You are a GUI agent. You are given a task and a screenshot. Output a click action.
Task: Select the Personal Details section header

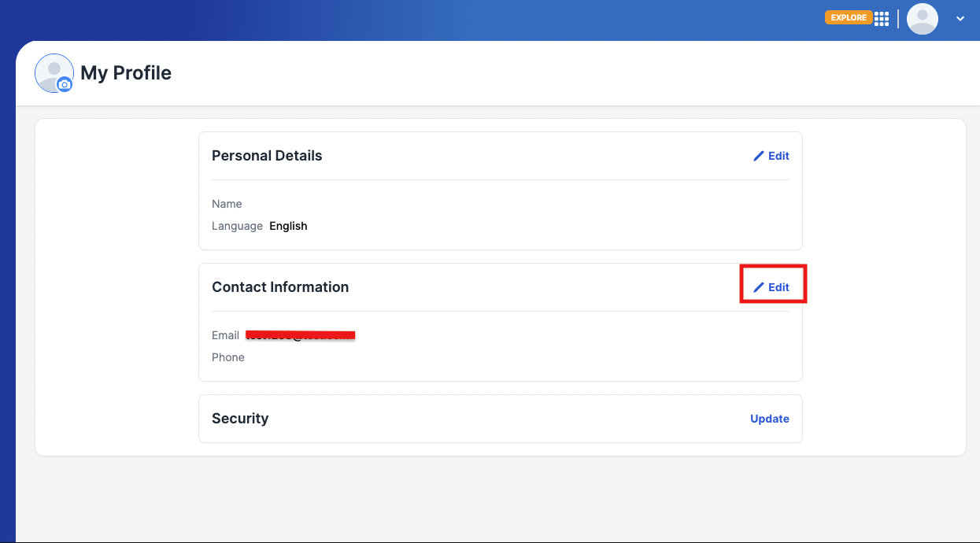pos(266,155)
